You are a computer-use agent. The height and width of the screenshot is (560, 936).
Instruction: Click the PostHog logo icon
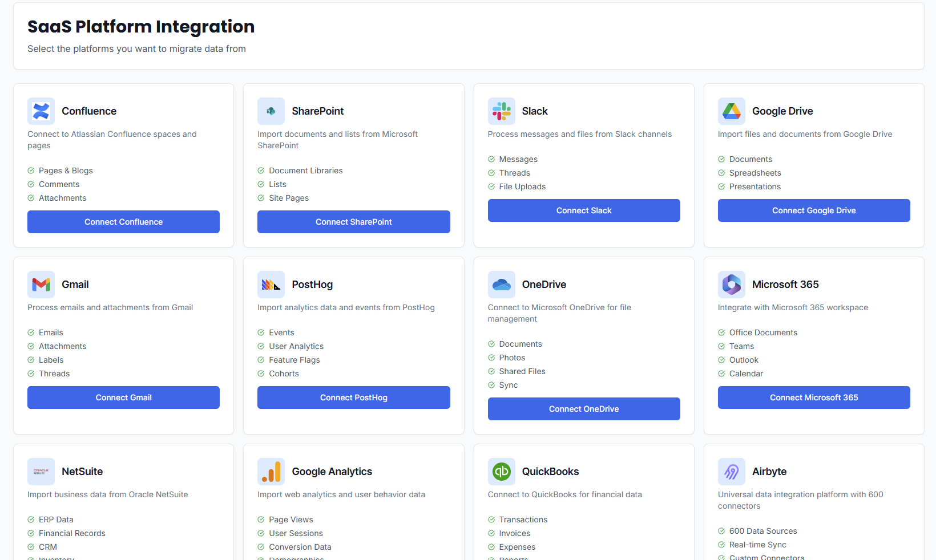(x=271, y=285)
